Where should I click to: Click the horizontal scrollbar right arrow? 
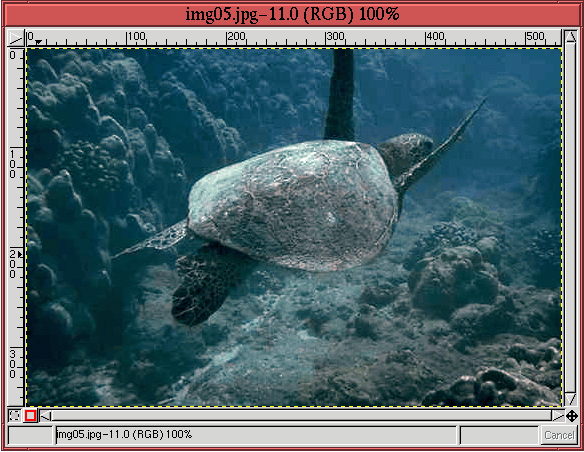point(558,416)
